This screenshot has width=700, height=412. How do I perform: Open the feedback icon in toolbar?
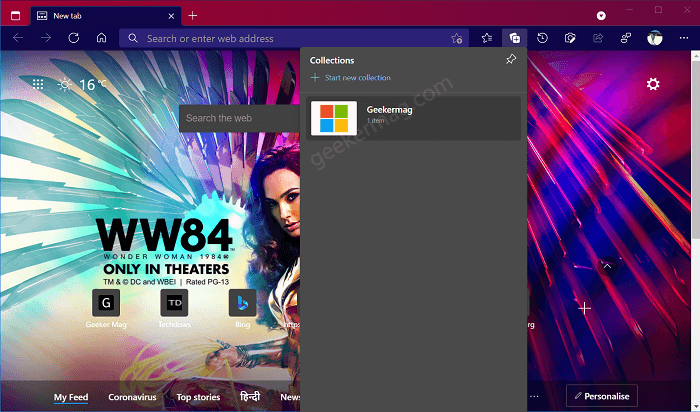coord(625,38)
